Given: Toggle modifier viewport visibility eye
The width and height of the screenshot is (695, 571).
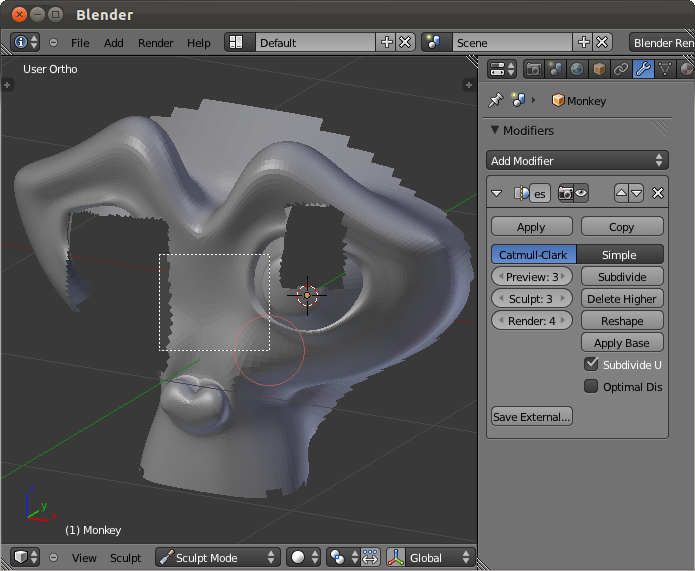Looking at the screenshot, I should tap(581, 193).
